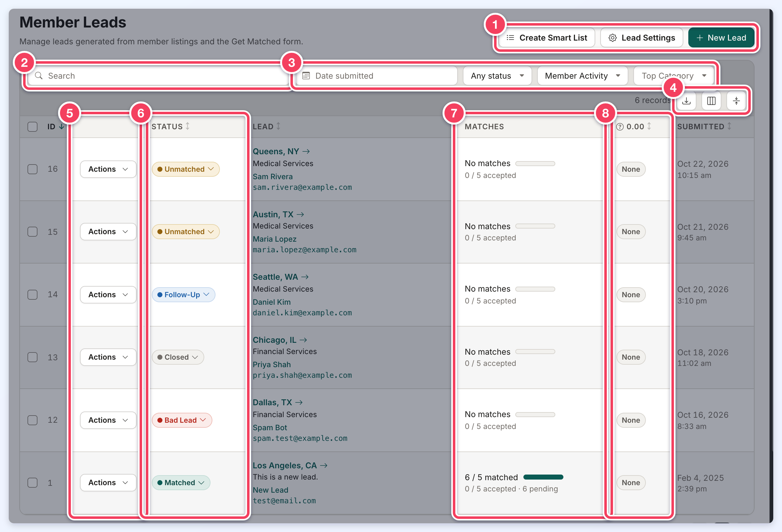Click the arrow next to Chicago, IL
Viewport: 782px width, 532px height.
click(x=303, y=340)
